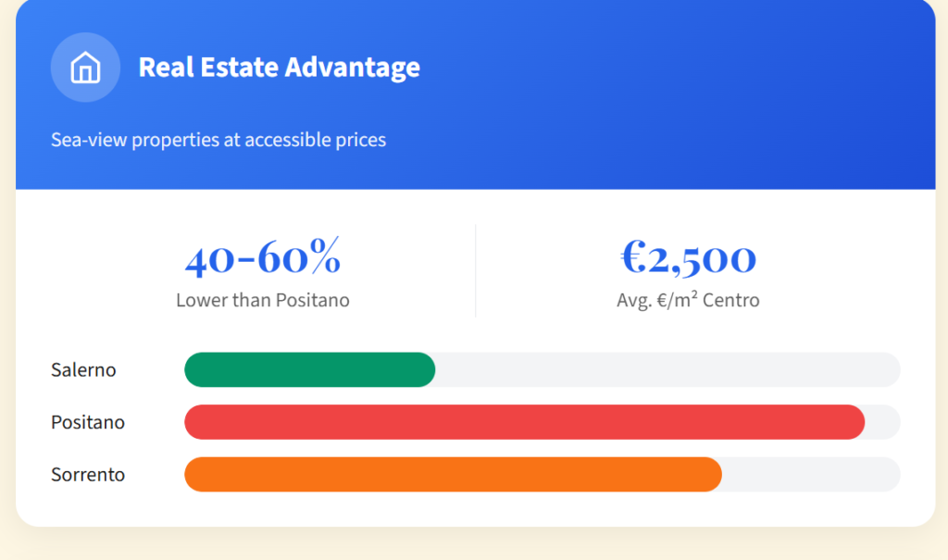Click the green Salerno price bar
This screenshot has height=560, width=948.
click(x=309, y=370)
